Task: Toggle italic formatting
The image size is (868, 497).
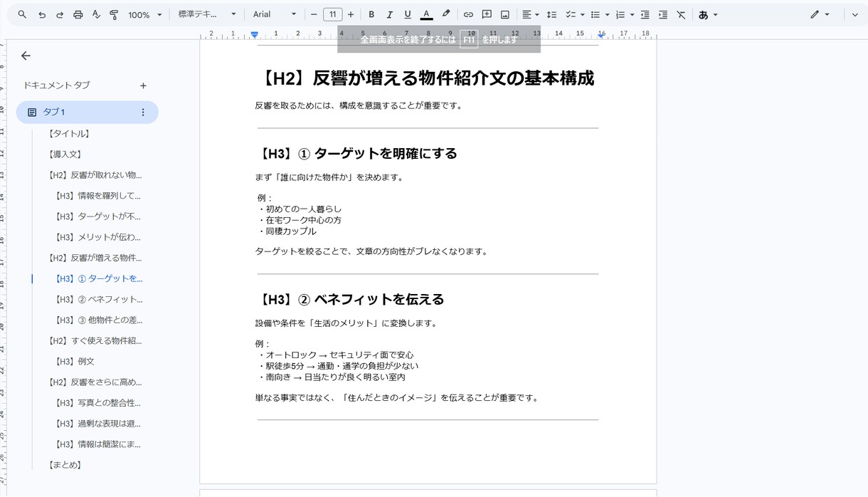Action: [x=389, y=14]
